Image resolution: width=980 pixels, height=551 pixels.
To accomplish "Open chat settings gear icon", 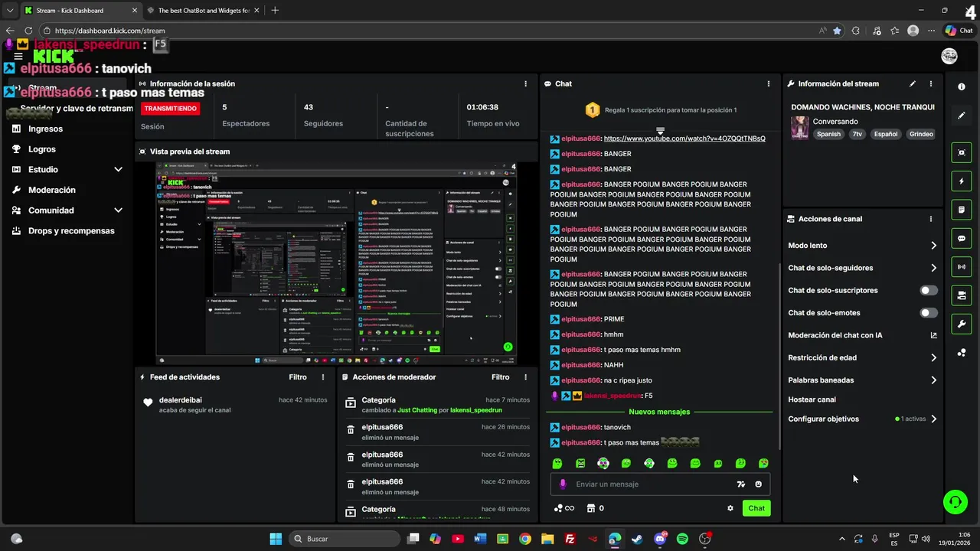I will coord(730,508).
